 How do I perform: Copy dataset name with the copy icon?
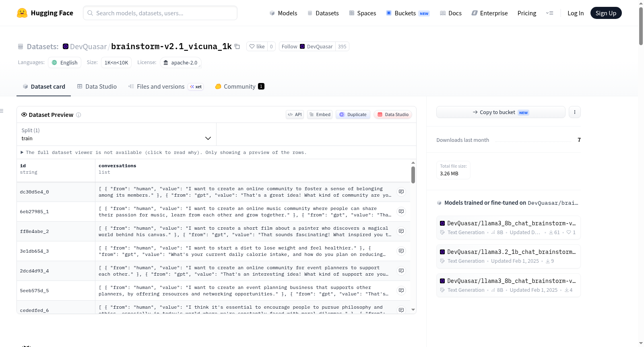(237, 46)
